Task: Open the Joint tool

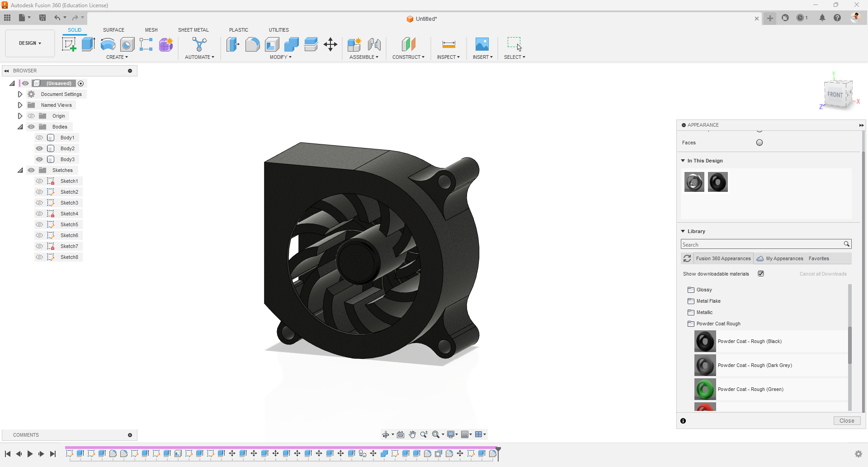Action: pos(374,44)
